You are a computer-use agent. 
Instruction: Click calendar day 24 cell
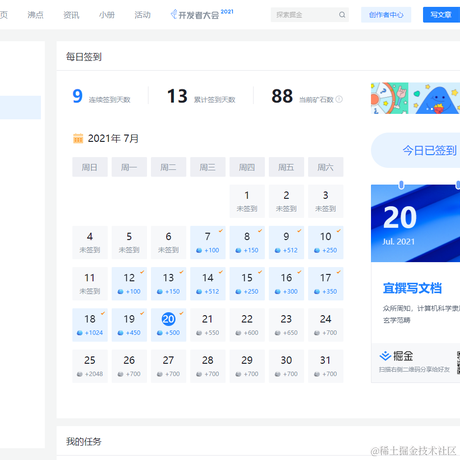pyautogui.click(x=326, y=325)
